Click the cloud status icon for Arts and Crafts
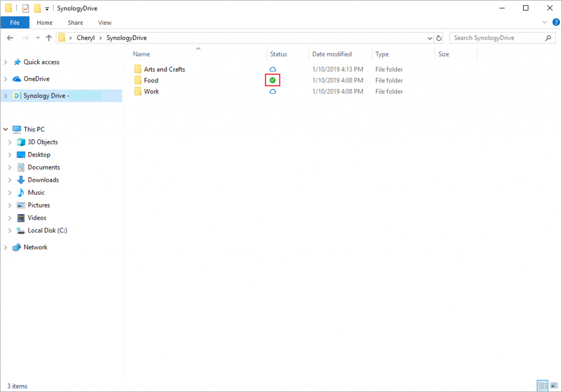 [x=273, y=69]
